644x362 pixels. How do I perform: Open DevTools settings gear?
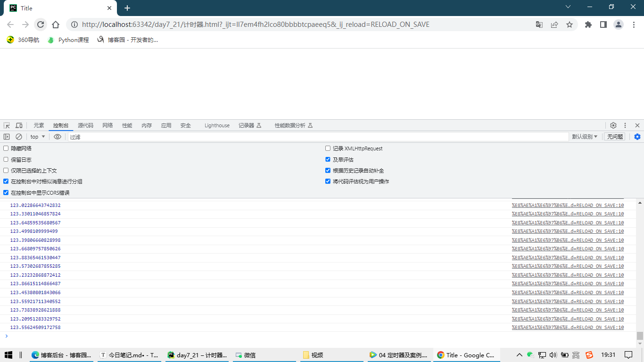tap(613, 125)
